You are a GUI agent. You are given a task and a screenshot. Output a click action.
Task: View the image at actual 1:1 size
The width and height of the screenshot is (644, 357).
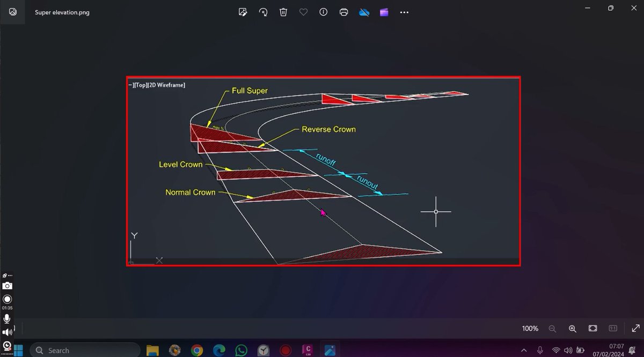click(x=611, y=328)
